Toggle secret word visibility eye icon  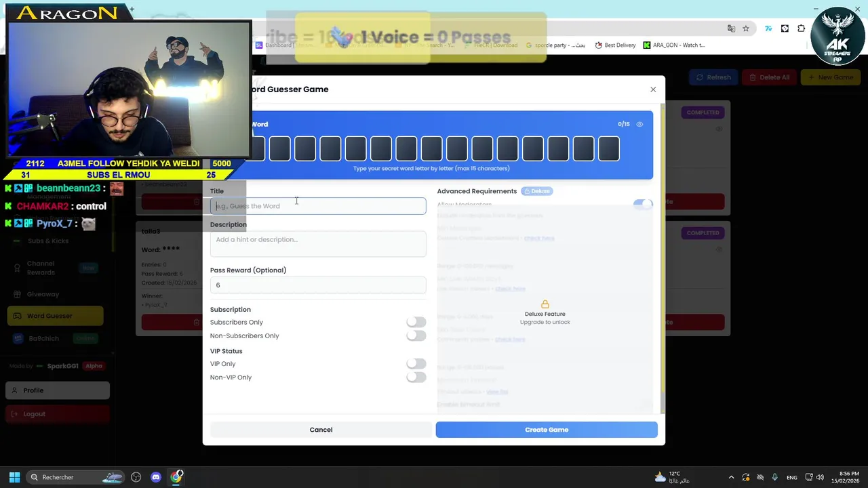pyautogui.click(x=639, y=124)
